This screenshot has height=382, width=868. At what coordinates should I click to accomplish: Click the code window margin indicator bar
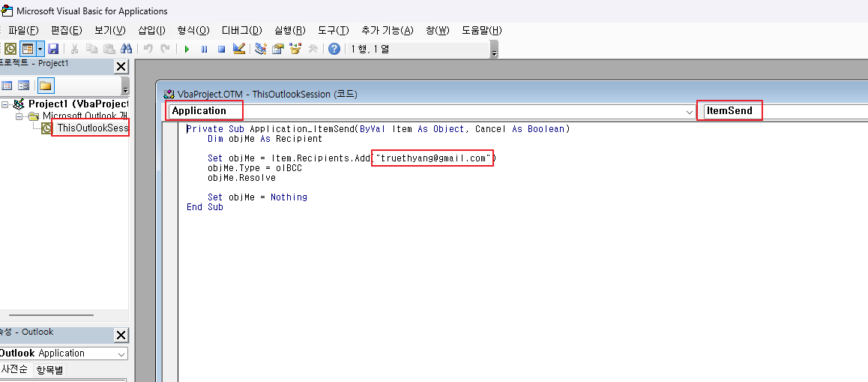pyautogui.click(x=170, y=251)
